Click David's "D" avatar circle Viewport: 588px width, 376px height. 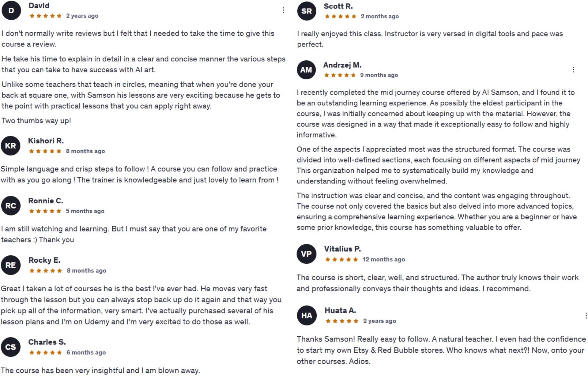pyautogui.click(x=11, y=10)
